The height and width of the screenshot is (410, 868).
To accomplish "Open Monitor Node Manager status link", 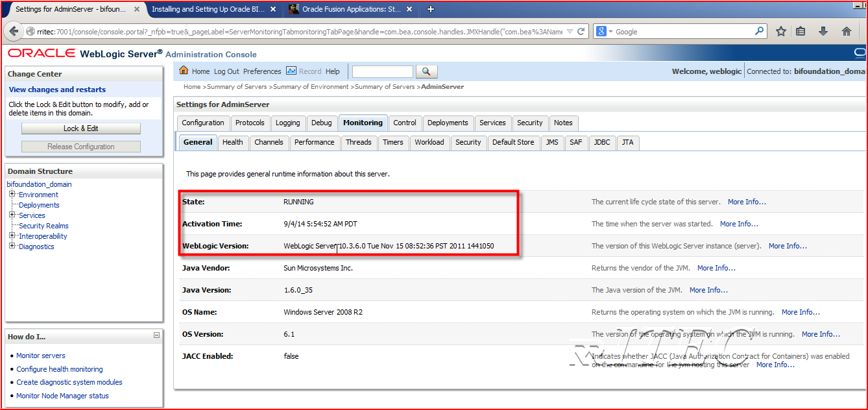I will [x=62, y=396].
